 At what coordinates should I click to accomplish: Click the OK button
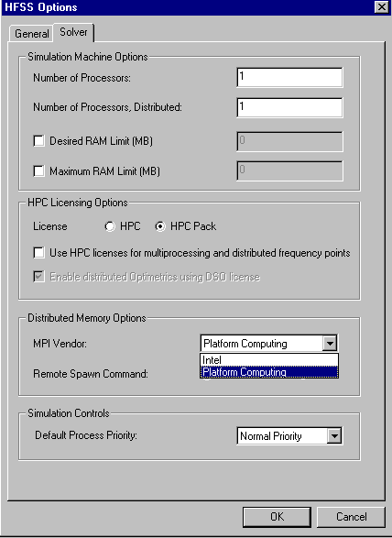point(277,517)
